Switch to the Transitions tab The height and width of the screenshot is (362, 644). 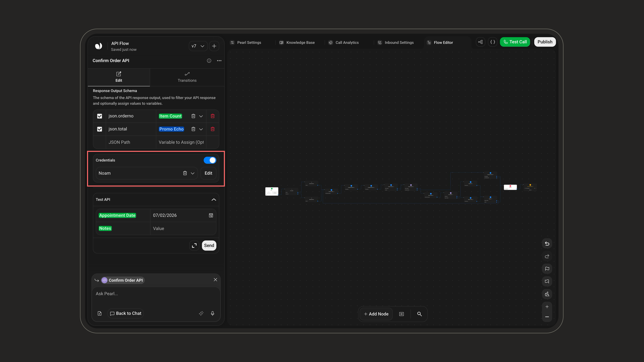(x=187, y=77)
